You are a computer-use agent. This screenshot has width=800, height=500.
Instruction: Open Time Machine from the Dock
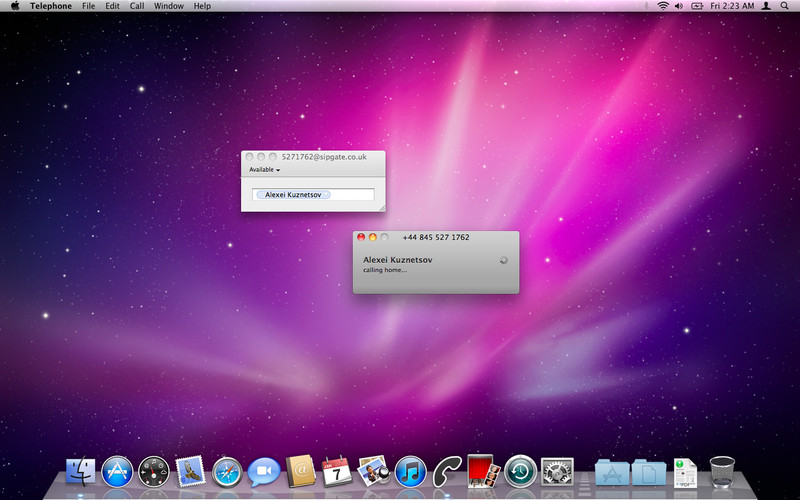coord(520,471)
